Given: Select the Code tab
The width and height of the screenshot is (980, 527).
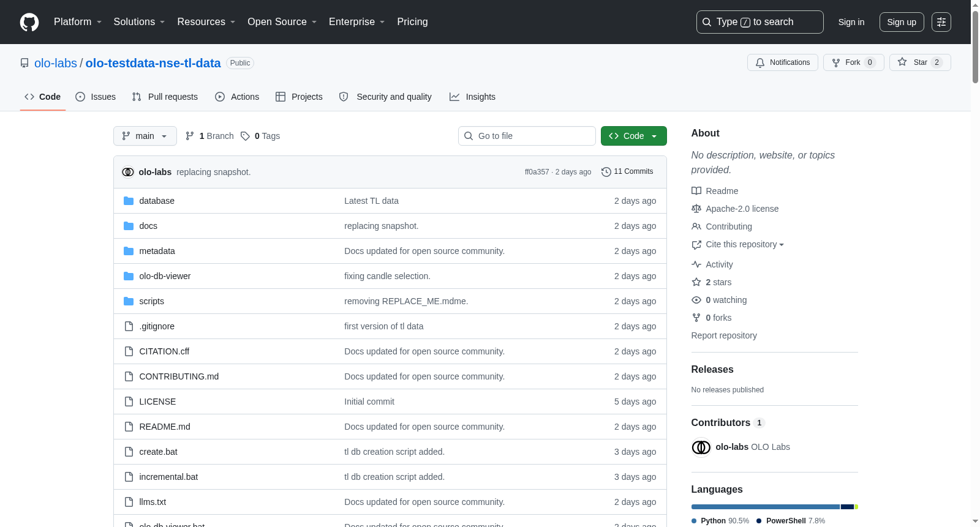Looking at the screenshot, I should pos(43,97).
